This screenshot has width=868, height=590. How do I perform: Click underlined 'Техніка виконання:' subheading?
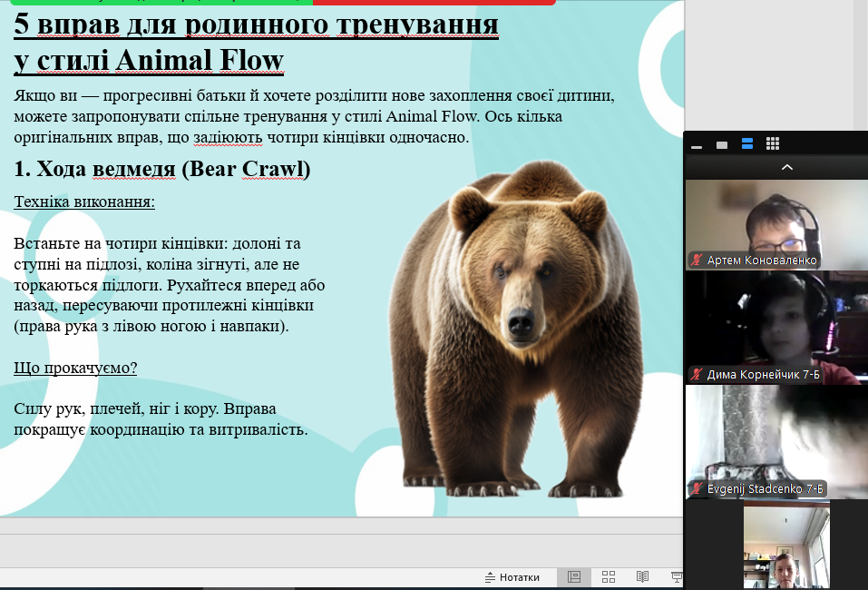coord(84,202)
